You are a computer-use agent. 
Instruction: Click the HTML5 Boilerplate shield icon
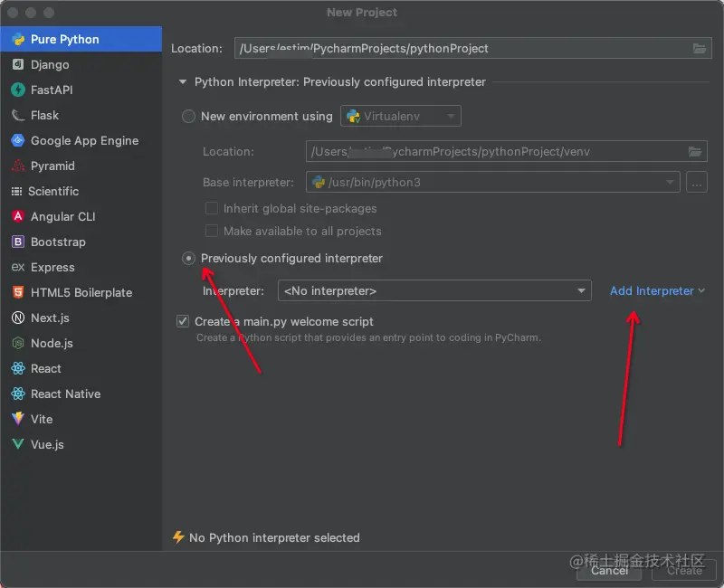[x=18, y=292]
